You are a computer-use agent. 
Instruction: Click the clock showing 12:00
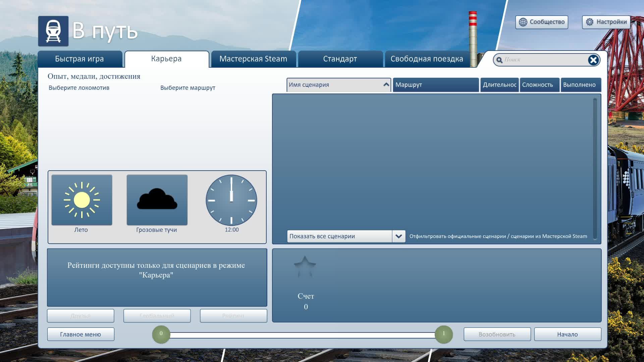231,200
